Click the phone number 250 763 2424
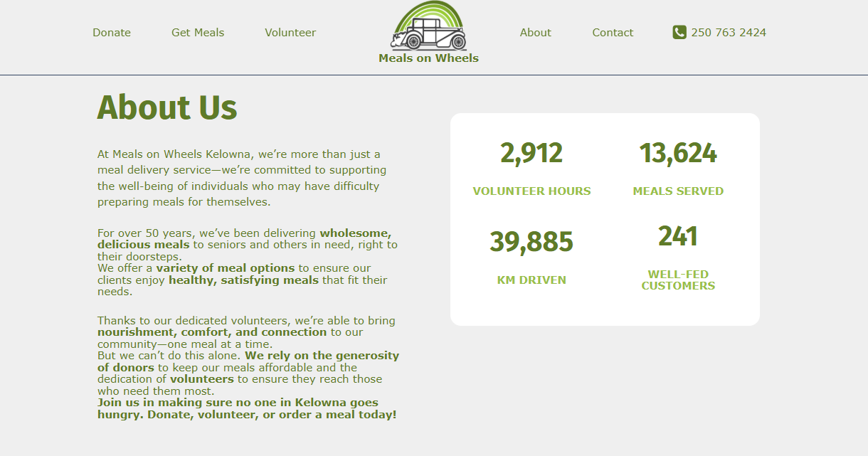 coord(729,33)
